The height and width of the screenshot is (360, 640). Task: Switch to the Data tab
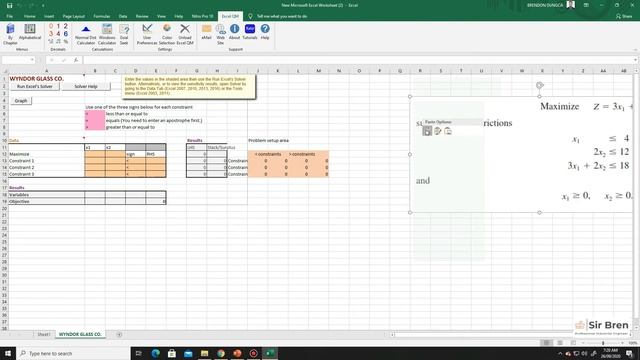click(123, 16)
